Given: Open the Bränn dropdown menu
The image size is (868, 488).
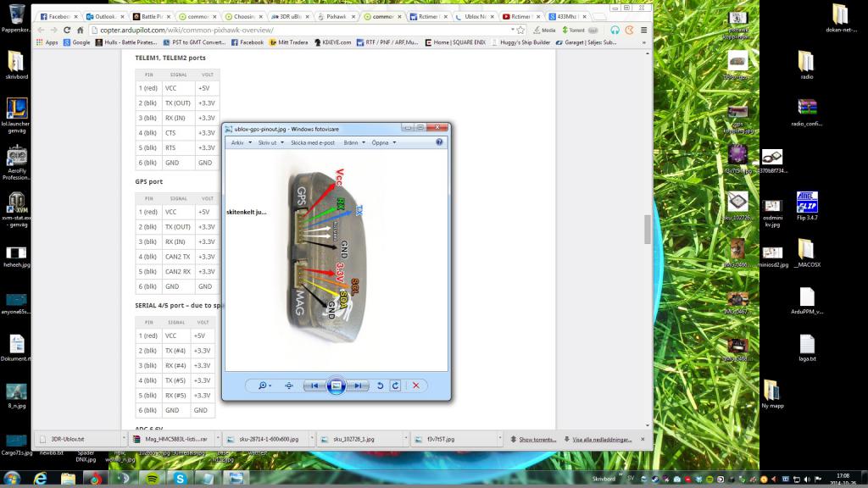Looking at the screenshot, I should [354, 142].
